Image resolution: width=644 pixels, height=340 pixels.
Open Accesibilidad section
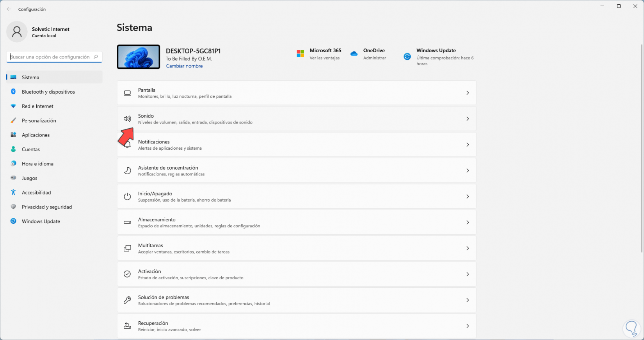(54, 192)
